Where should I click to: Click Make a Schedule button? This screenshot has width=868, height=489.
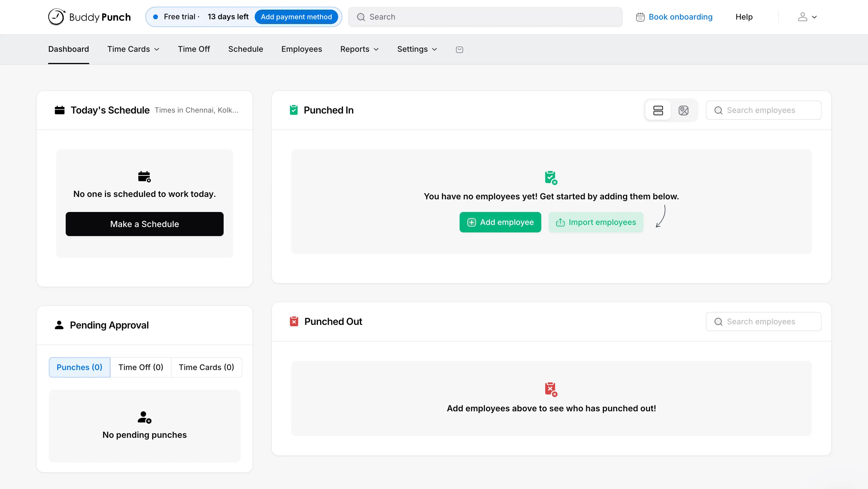[145, 224]
